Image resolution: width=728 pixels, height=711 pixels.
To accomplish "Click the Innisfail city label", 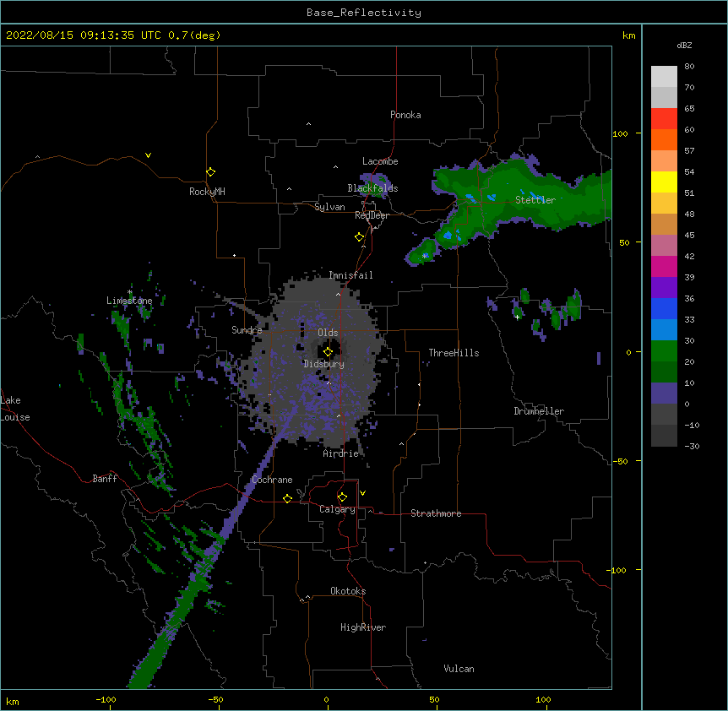I will [350, 275].
